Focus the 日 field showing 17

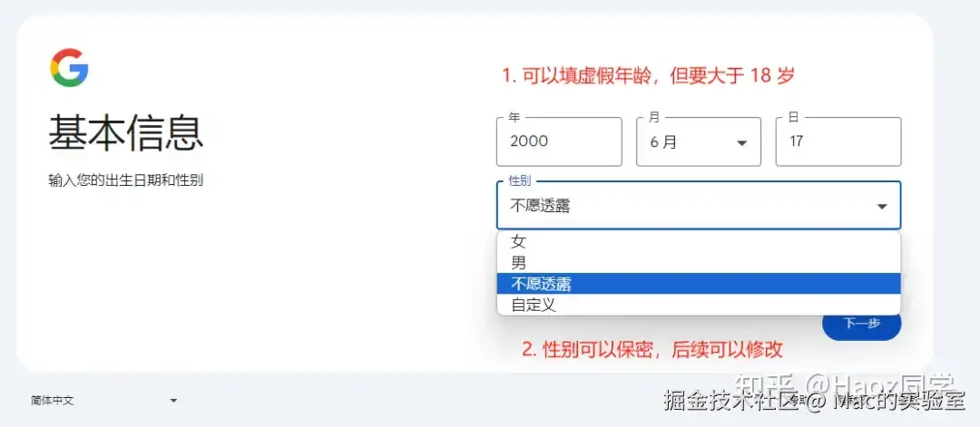click(838, 141)
